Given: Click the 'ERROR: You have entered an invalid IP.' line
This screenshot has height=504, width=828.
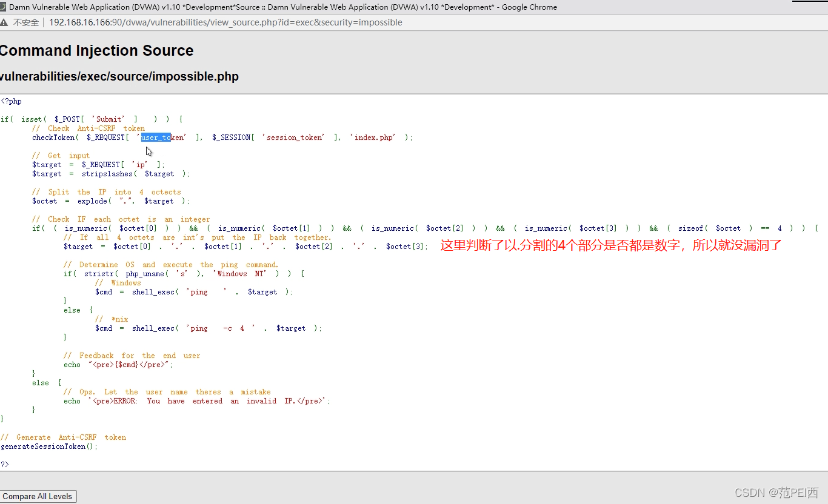Looking at the screenshot, I should click(197, 401).
